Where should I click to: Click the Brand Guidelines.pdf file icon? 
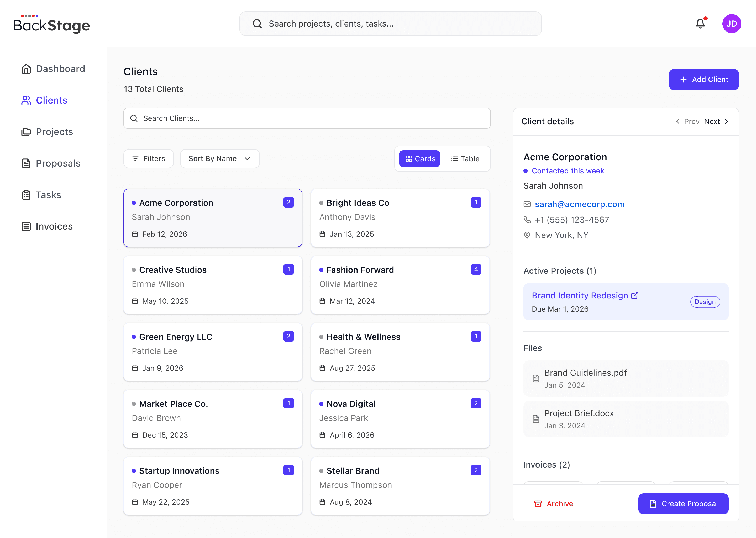click(x=536, y=379)
